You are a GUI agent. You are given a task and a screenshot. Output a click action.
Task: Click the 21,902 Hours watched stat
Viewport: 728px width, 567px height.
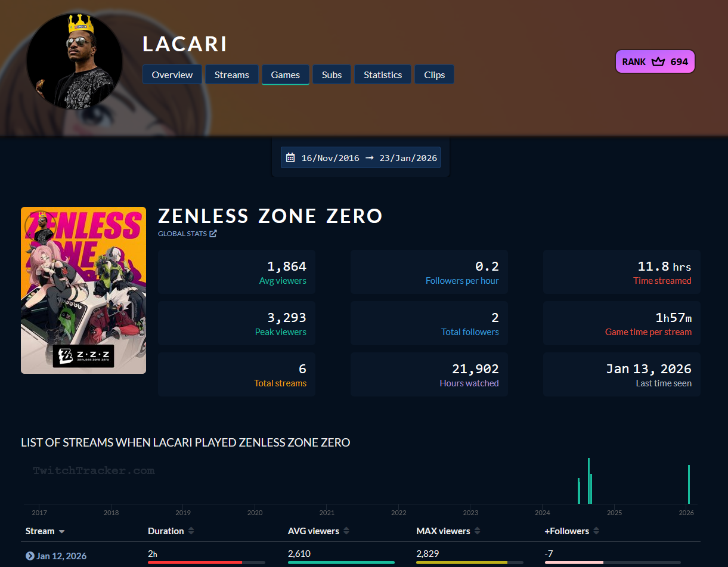429,374
